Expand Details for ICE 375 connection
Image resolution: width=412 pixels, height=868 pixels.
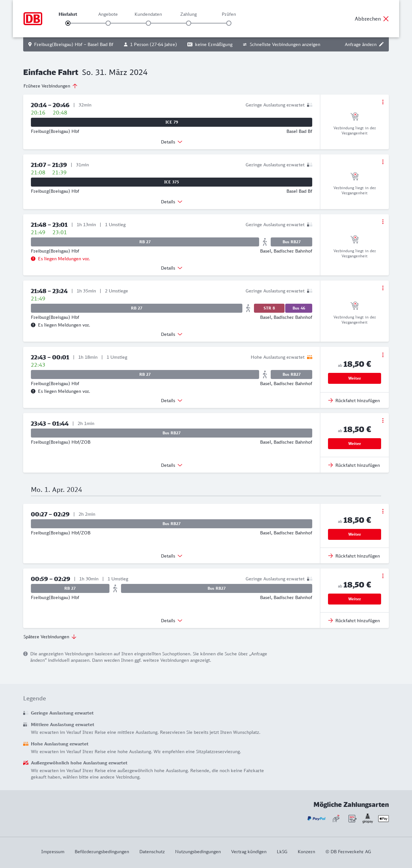(x=171, y=202)
